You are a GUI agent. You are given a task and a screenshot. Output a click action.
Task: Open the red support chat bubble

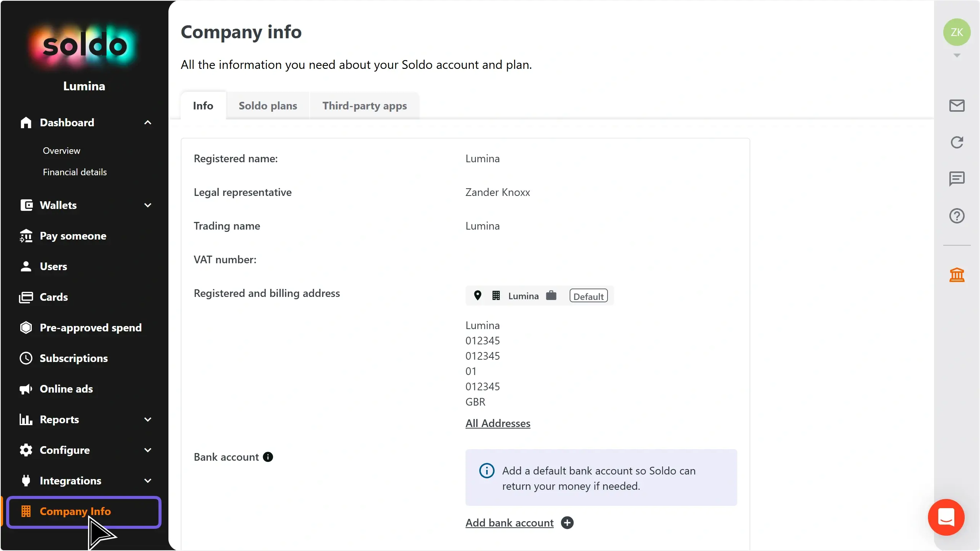point(946,517)
